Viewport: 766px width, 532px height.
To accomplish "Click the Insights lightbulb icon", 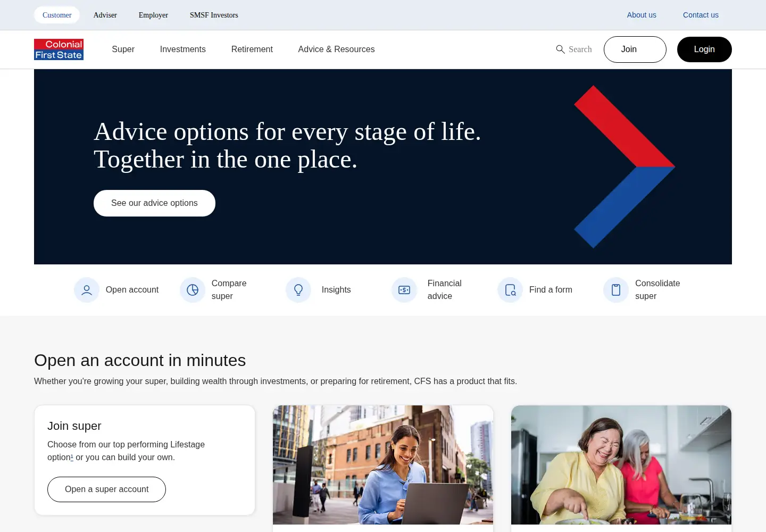I will (x=298, y=290).
